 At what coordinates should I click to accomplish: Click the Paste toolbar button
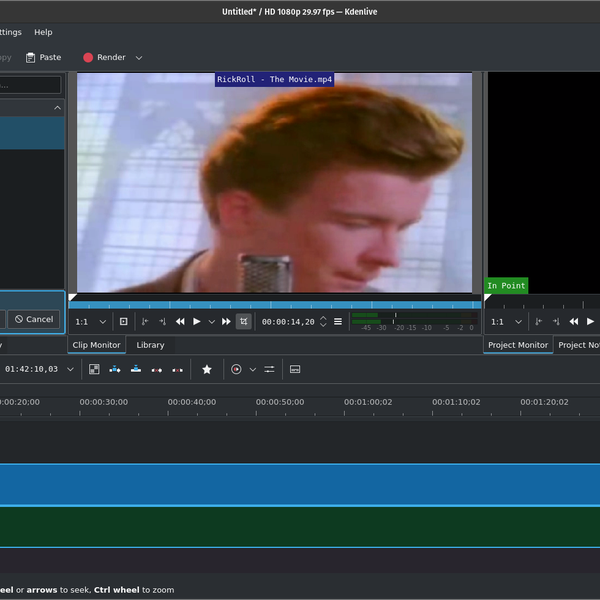tap(43, 57)
